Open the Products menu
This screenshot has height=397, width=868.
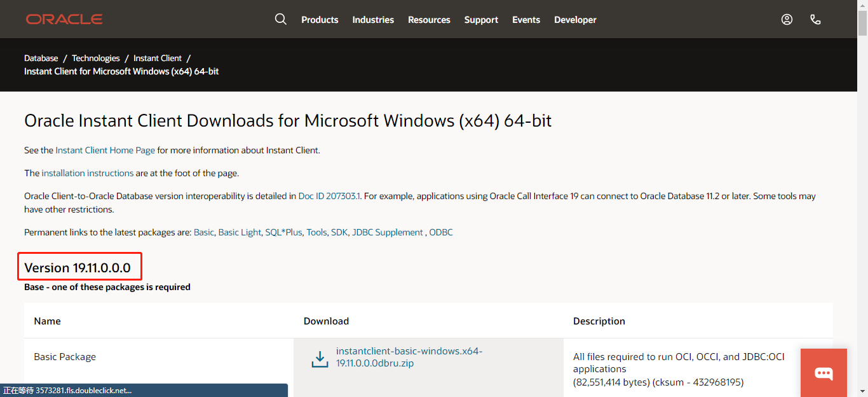(320, 20)
